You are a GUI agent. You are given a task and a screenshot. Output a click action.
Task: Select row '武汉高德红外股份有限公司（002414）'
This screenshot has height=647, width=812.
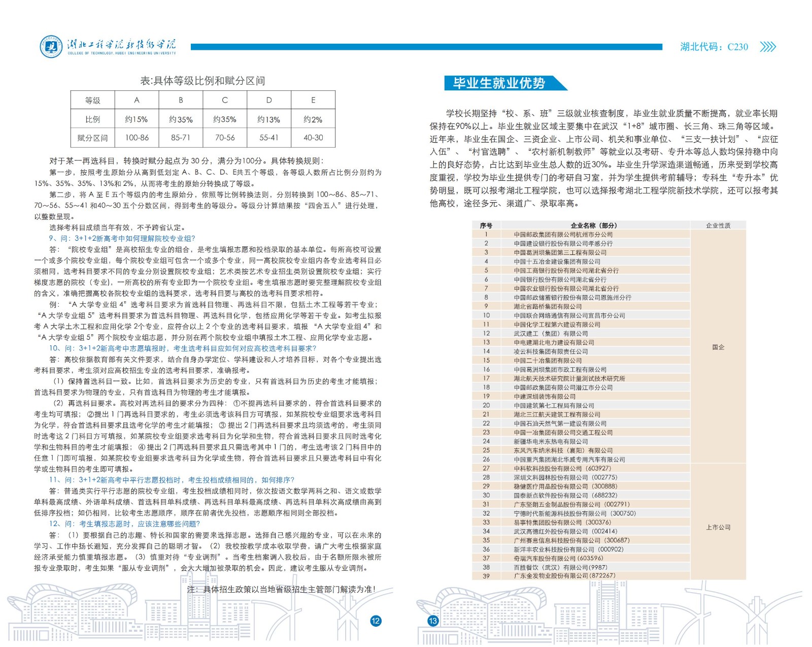pyautogui.click(x=581, y=531)
